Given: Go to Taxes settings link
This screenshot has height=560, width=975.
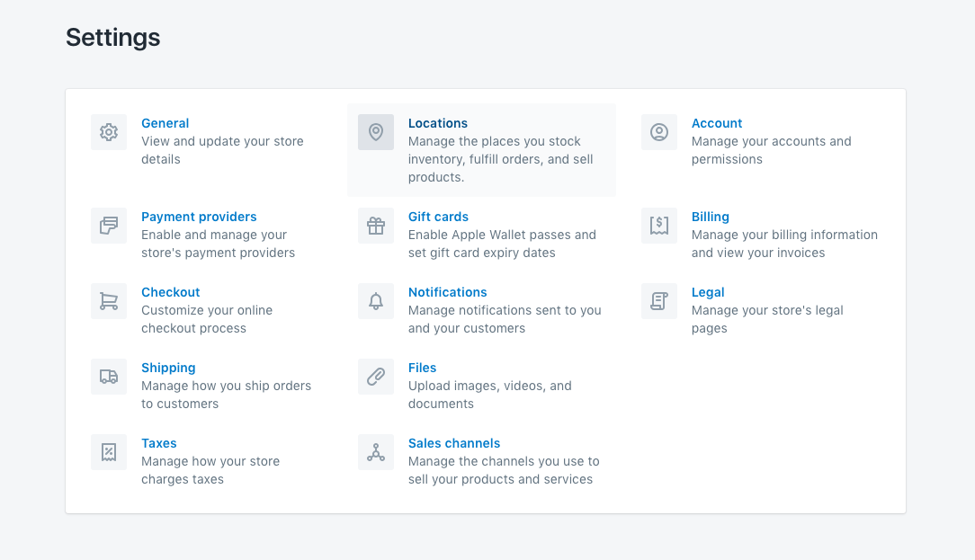Looking at the screenshot, I should (158, 443).
